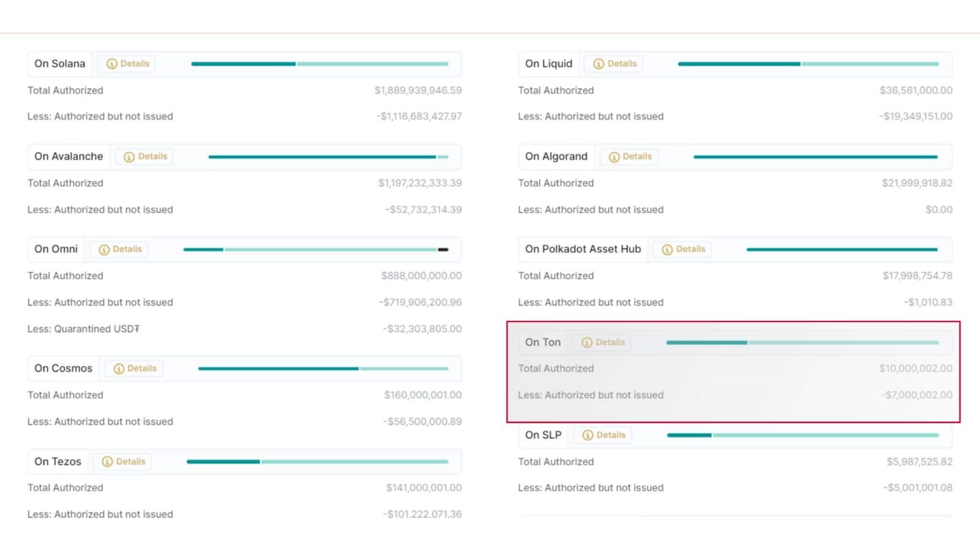Screen dimensions: 980x551
Task: Open Details for the Ton chain
Action: [x=602, y=342]
